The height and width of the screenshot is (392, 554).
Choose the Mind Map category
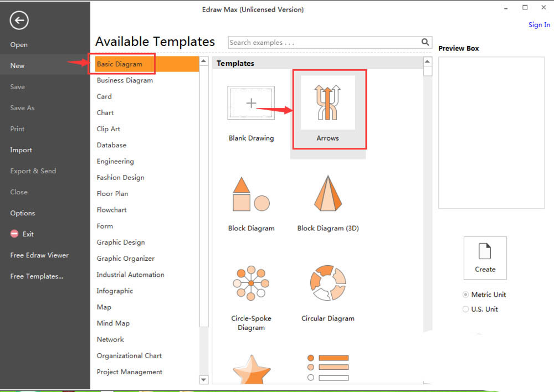(112, 323)
